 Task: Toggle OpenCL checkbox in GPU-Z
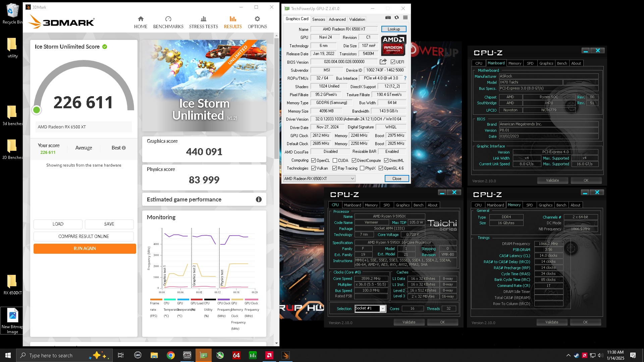coord(313,161)
